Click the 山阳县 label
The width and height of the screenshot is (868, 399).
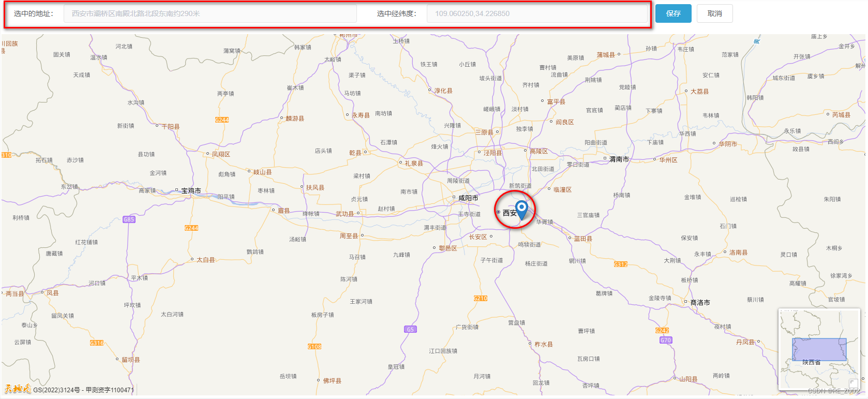pyautogui.click(x=689, y=379)
